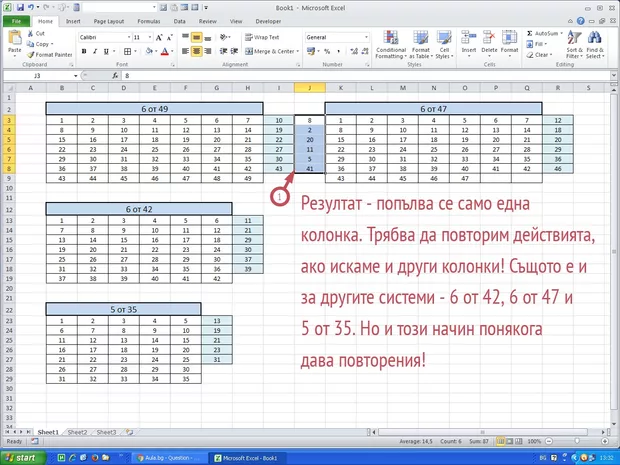Open the Find & Select menu
The height and width of the screenshot is (465, 620).
[595, 45]
